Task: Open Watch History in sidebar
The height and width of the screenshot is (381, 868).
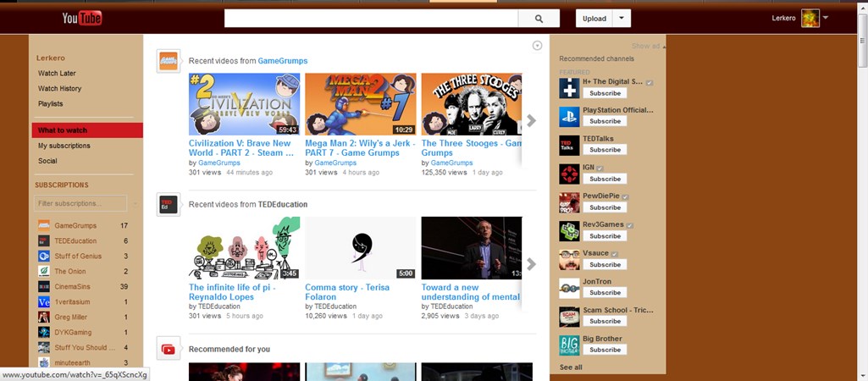Action: click(x=60, y=88)
